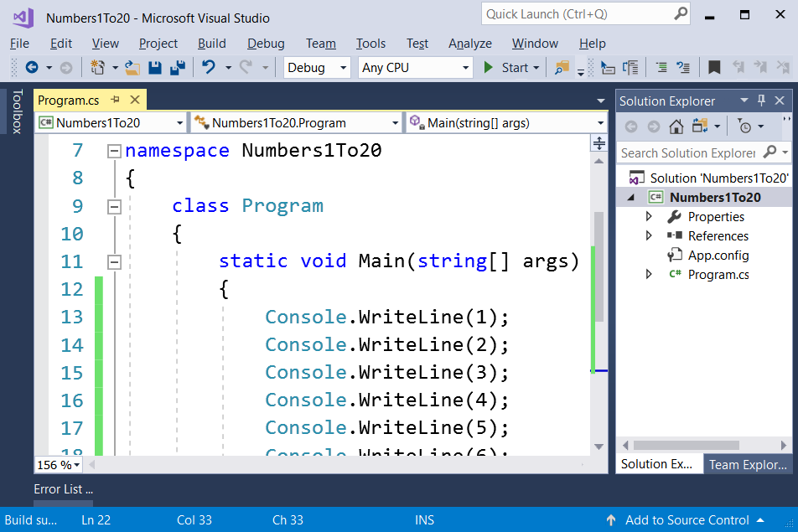Open the Numbers1To20.Program type dropdown

point(297,123)
